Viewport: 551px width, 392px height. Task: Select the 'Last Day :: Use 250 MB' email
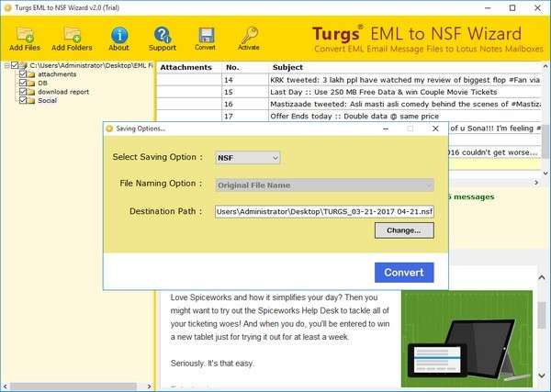349,92
